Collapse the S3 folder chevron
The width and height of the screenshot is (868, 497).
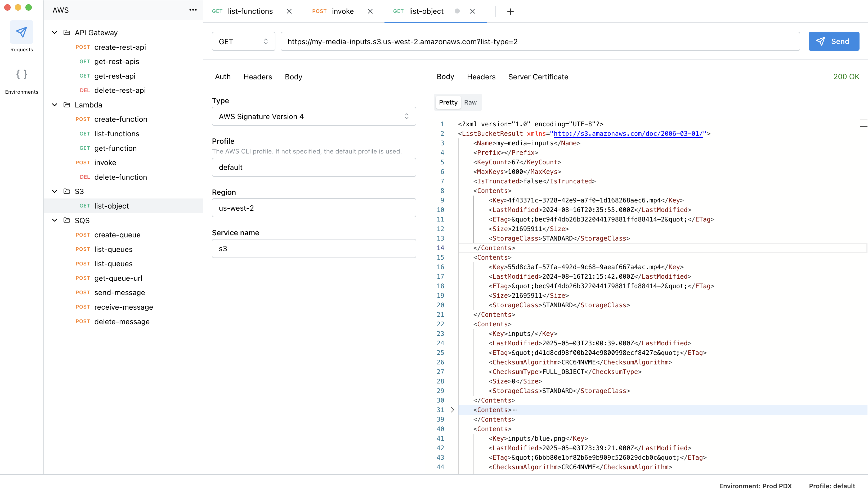[55, 191]
